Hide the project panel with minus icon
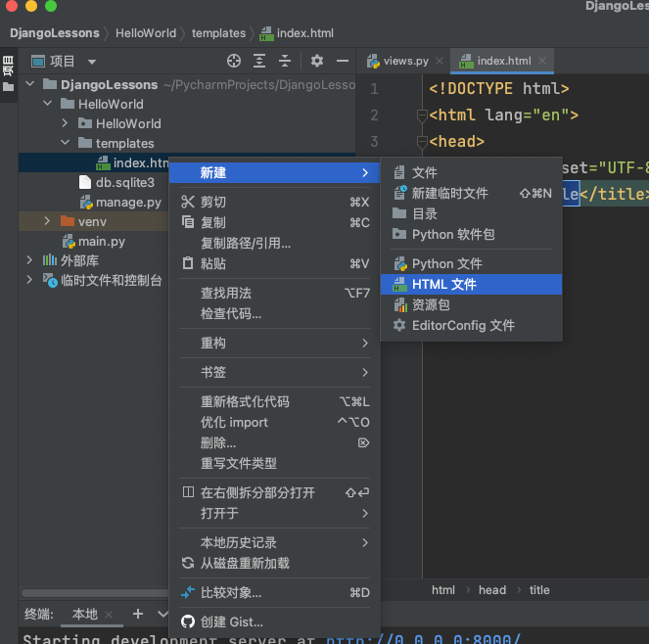The width and height of the screenshot is (649, 644). point(341,61)
